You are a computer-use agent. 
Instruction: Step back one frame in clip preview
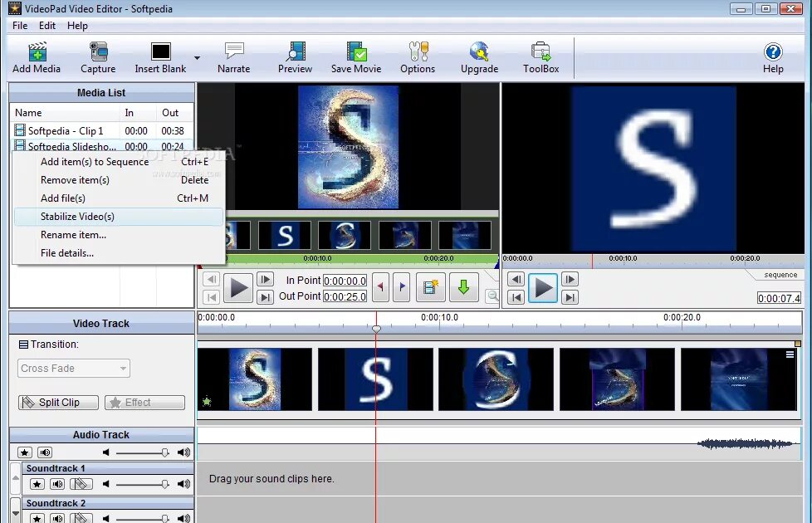(211, 280)
